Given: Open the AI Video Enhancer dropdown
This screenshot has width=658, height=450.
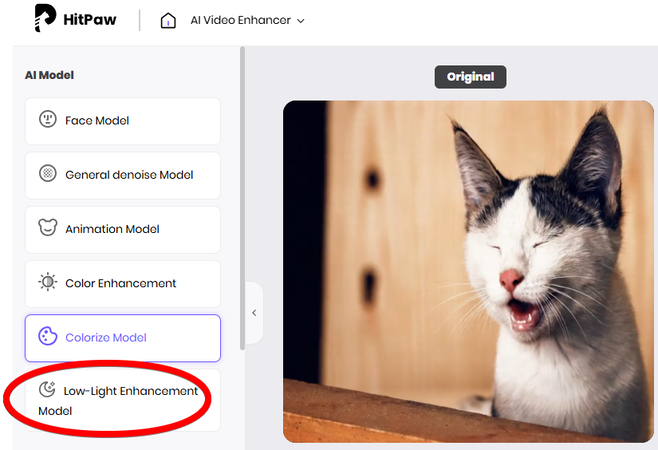Looking at the screenshot, I should (248, 20).
